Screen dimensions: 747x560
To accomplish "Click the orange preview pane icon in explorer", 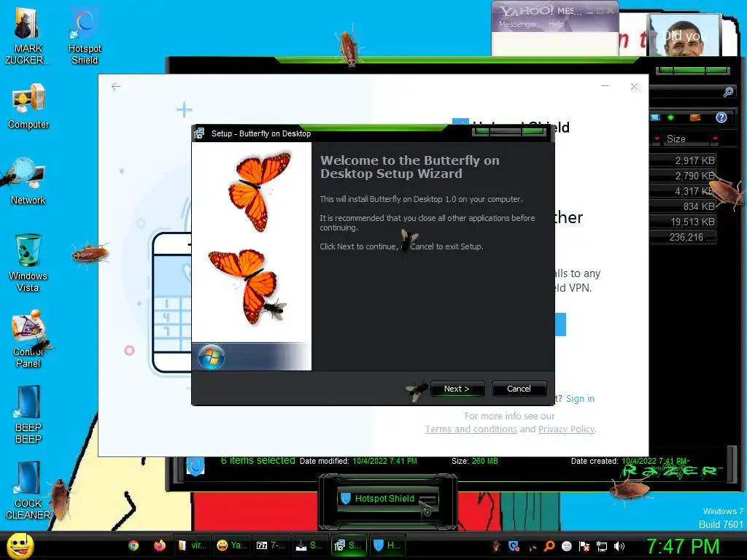I will click(x=695, y=117).
